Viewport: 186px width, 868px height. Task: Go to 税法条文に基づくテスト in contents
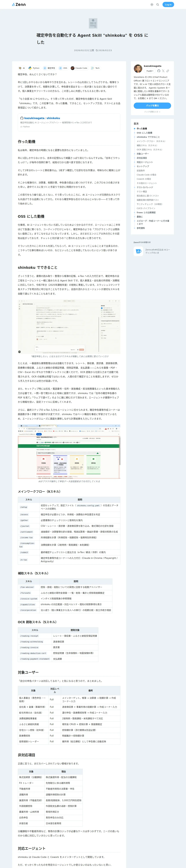coord(148,196)
